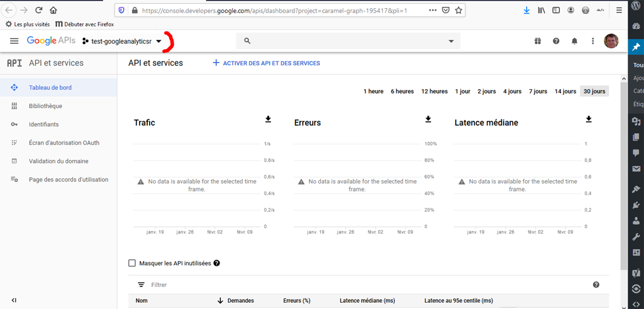Viewport: 644px width, 309px height.
Task: Sort by Latence médiane (ms) column
Action: coord(367,300)
